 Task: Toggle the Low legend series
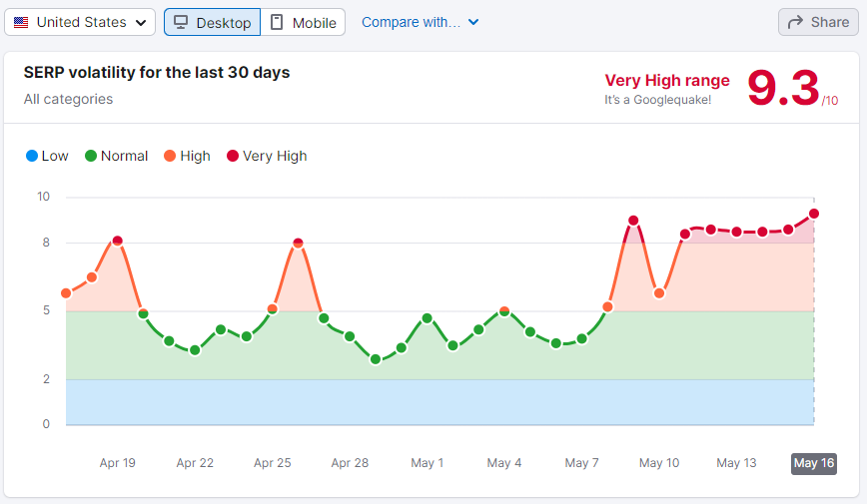[47, 156]
